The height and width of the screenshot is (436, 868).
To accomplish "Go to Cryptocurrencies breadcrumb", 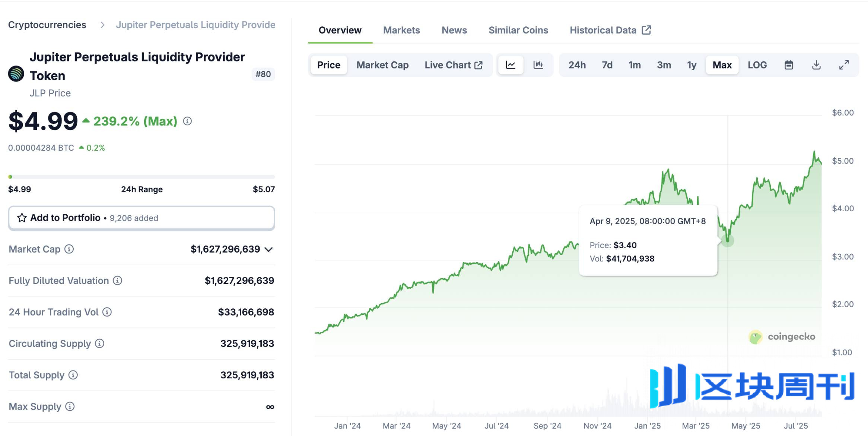I will pyautogui.click(x=47, y=25).
